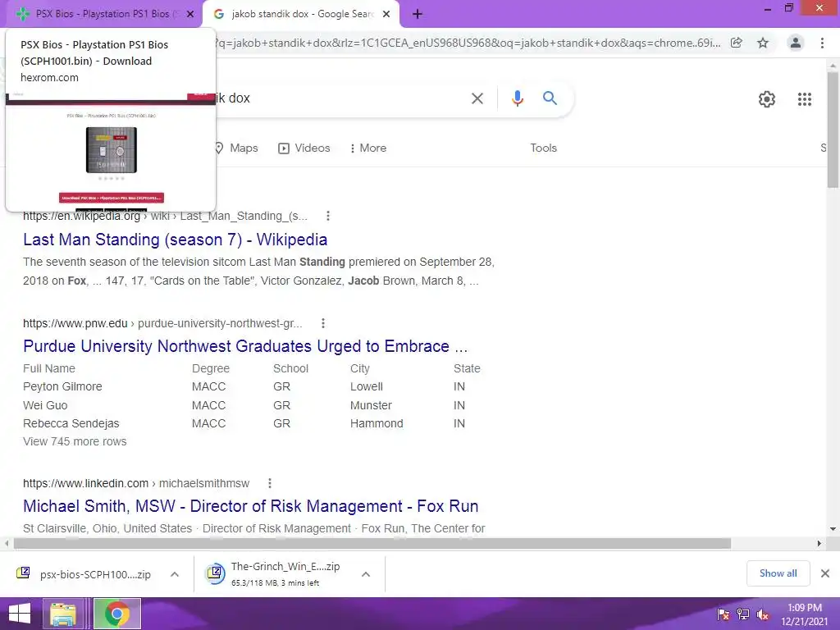Screen dimensions: 840x630
Task: Click the scroll down arrow of vertical scrollbar
Action: click(x=833, y=529)
